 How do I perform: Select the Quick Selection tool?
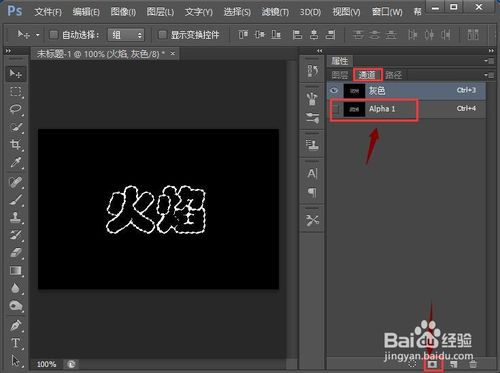(x=15, y=127)
